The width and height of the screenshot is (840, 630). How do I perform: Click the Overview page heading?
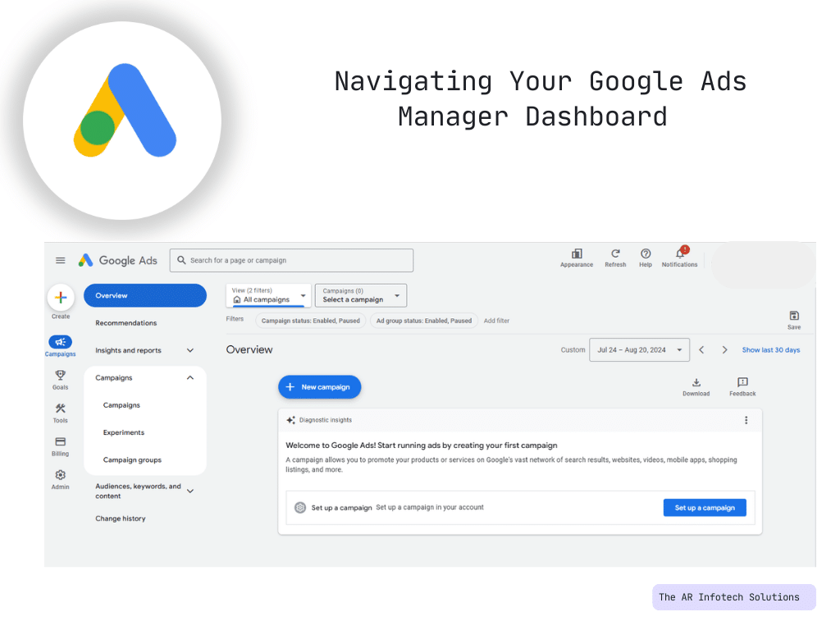(249, 349)
